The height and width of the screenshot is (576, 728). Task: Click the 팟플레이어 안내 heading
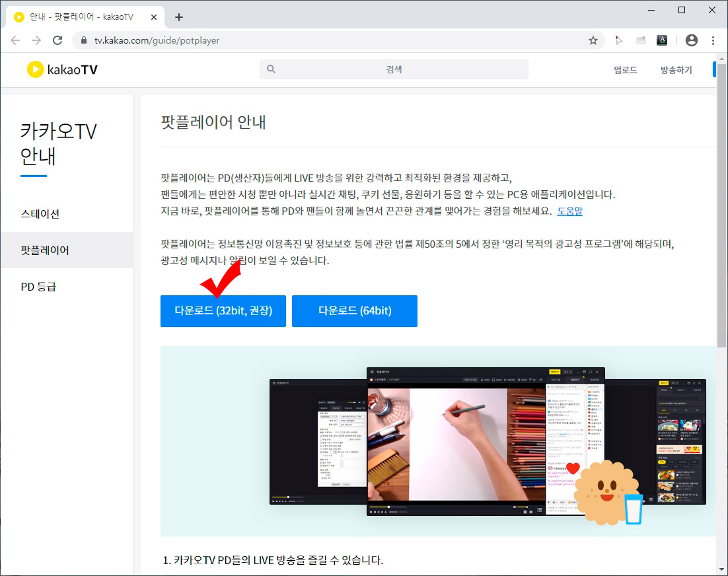coord(213,122)
